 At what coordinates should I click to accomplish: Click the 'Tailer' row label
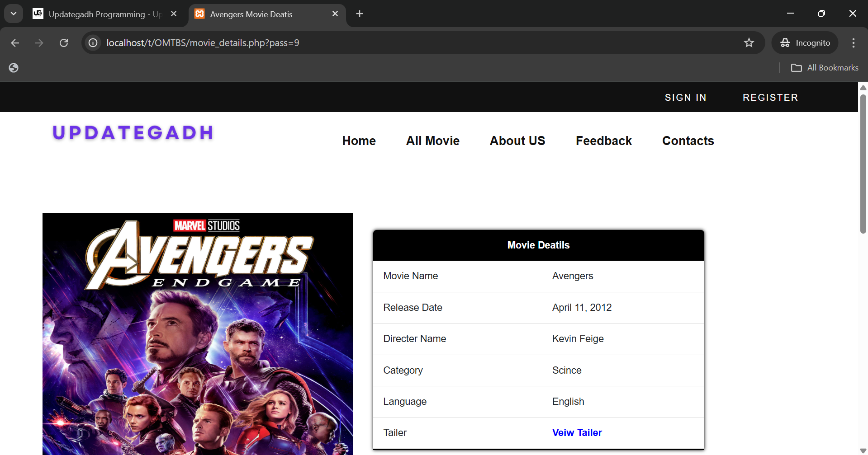pos(395,433)
